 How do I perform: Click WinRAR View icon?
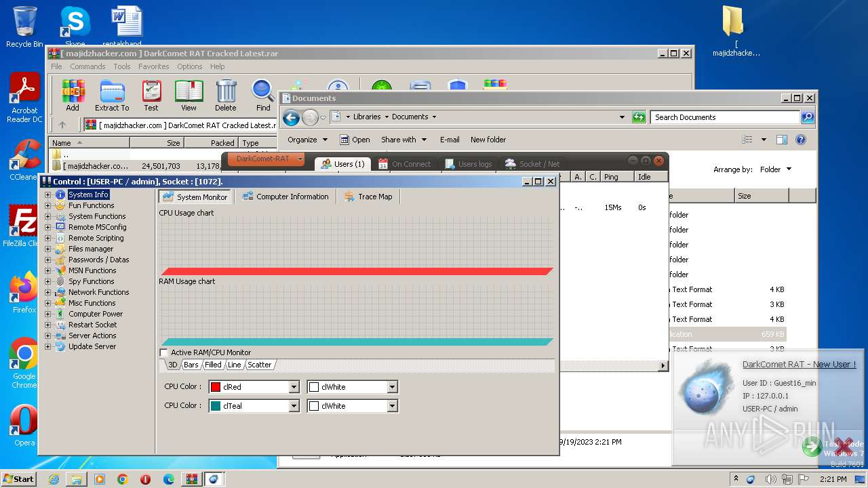pos(189,91)
